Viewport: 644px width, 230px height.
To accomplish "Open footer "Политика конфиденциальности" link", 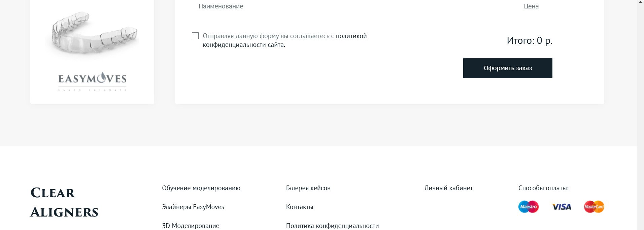I will (332, 226).
